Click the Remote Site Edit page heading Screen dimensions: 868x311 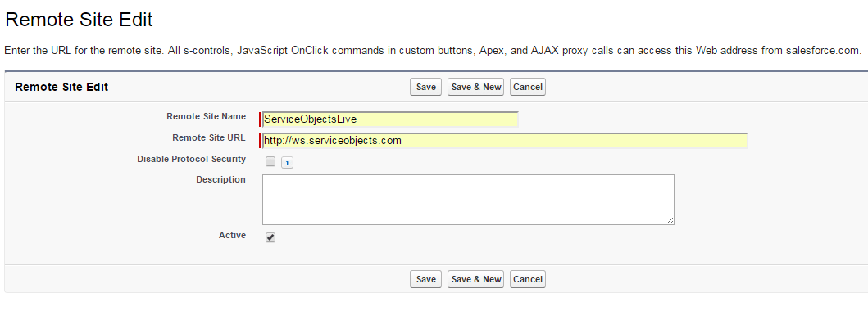click(79, 20)
